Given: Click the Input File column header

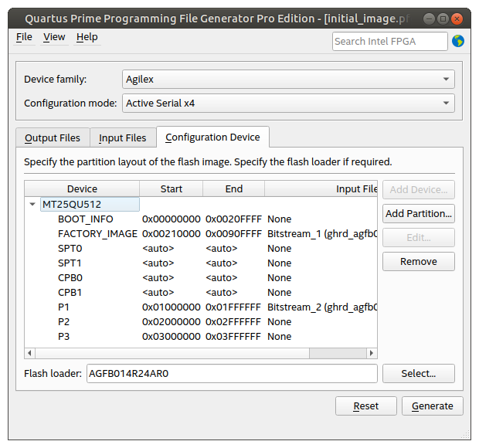Looking at the screenshot, I should 321,188.
